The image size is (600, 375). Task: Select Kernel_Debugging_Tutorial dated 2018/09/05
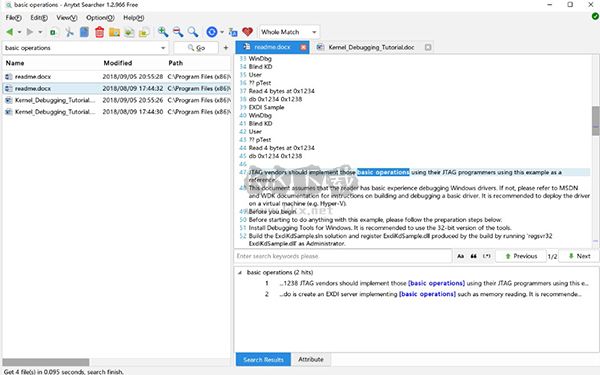tap(117, 100)
